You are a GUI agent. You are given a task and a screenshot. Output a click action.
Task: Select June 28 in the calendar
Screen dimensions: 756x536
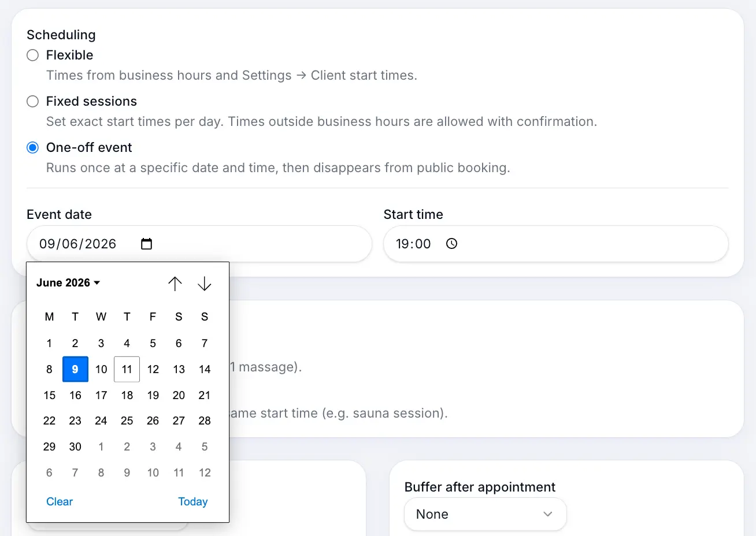click(205, 420)
